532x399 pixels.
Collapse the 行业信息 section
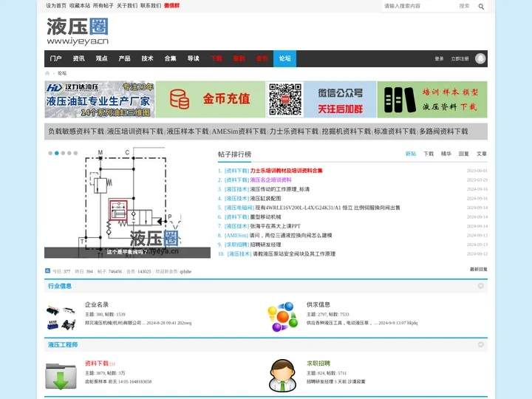480,286
